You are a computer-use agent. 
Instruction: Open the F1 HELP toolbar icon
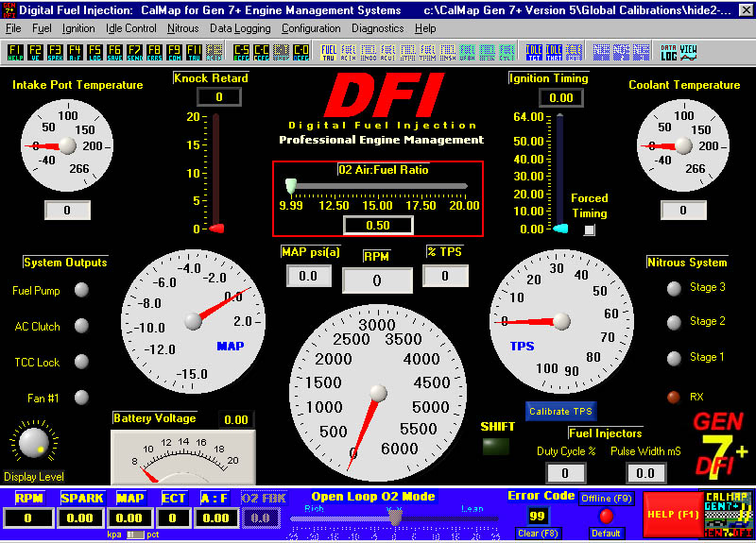click(x=15, y=52)
